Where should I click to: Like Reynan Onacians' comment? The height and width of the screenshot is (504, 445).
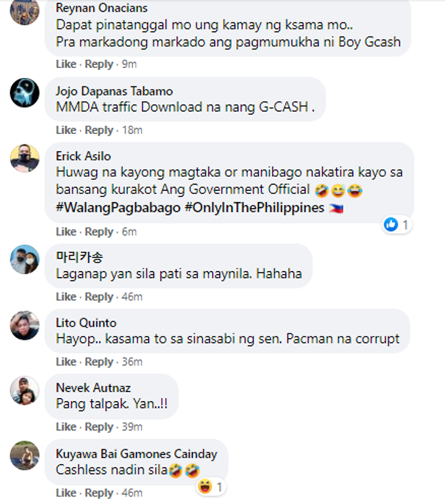[x=66, y=64]
